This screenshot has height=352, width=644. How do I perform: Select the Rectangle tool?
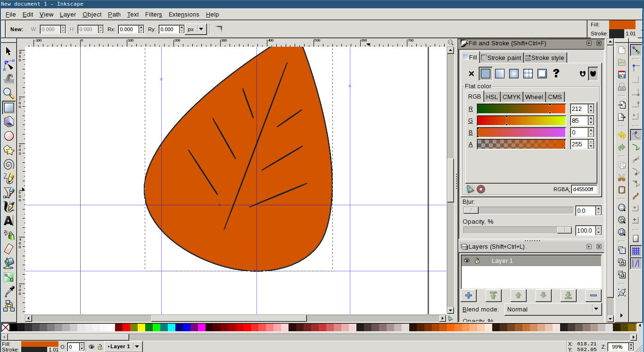[x=8, y=108]
